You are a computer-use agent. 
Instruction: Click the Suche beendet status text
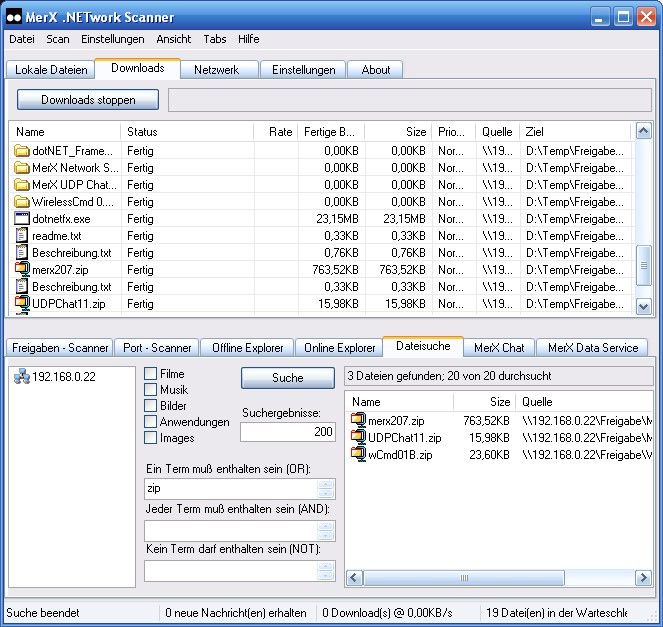(x=43, y=613)
